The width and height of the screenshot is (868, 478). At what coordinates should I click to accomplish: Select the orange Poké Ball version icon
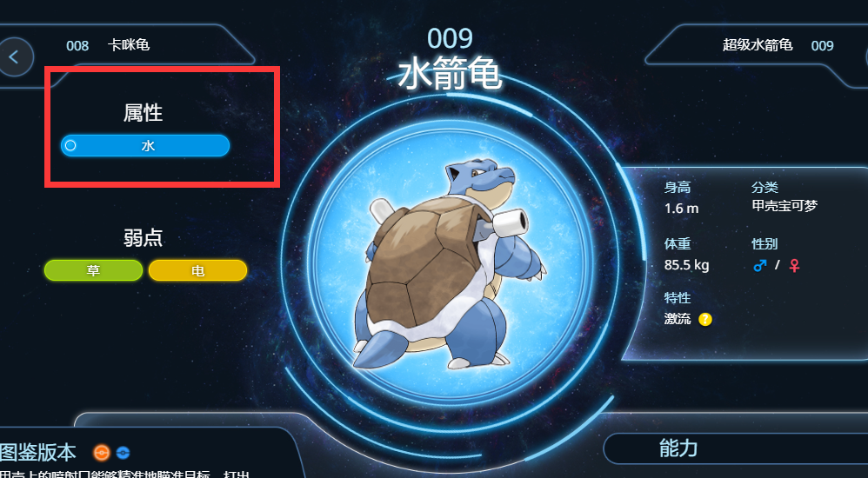coord(101,453)
